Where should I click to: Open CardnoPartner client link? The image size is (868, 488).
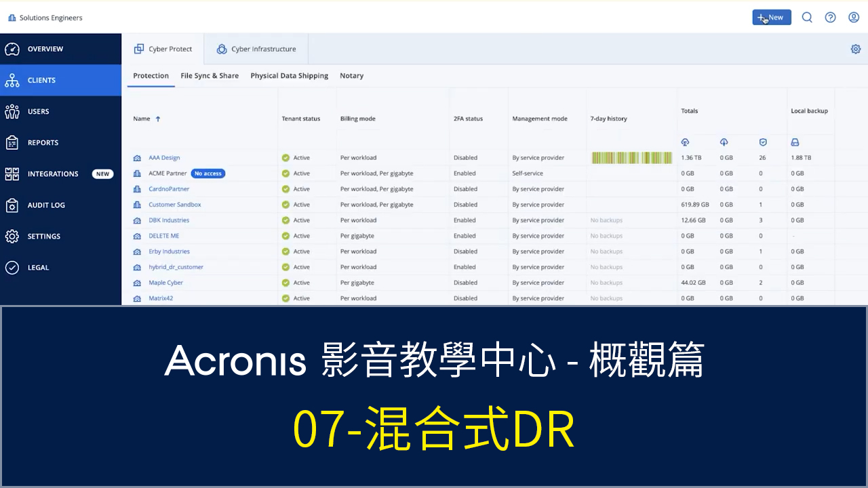tap(169, 189)
